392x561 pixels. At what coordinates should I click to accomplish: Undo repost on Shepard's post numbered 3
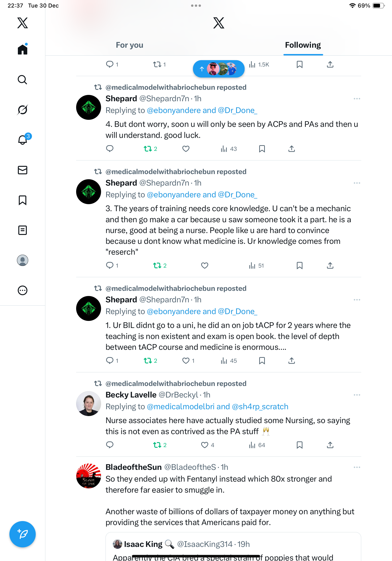pyautogui.click(x=157, y=266)
